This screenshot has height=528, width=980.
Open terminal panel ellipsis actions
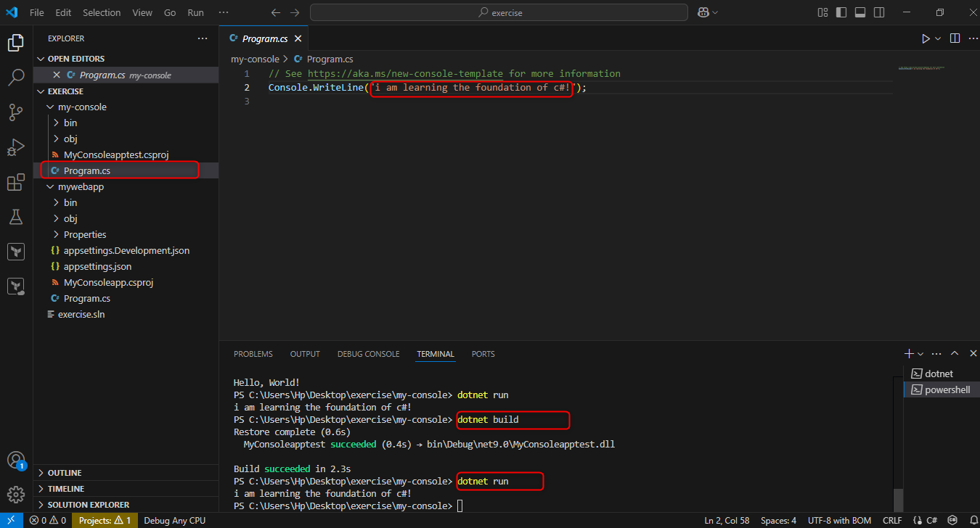937,354
